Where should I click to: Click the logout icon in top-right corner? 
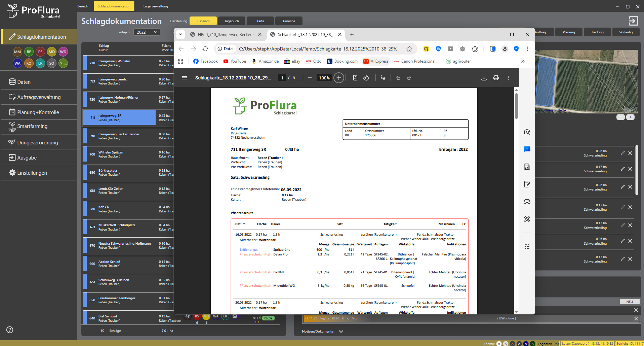click(633, 21)
